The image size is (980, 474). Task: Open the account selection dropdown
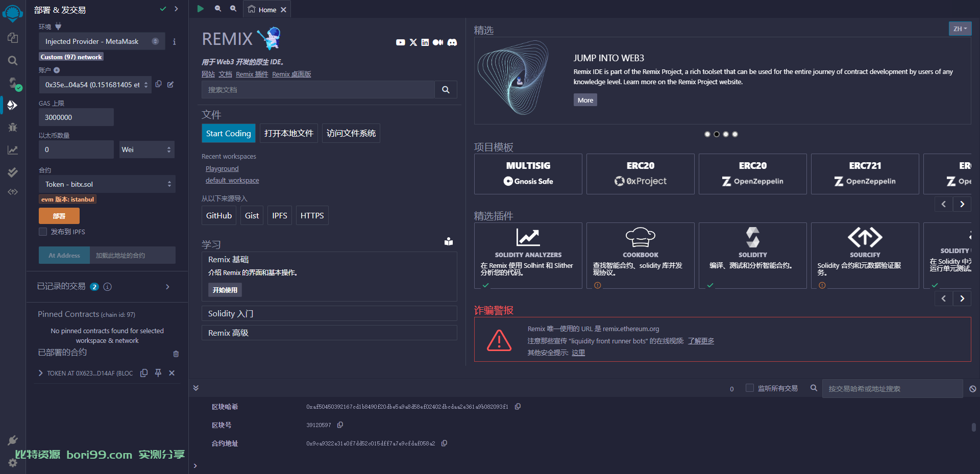click(95, 85)
